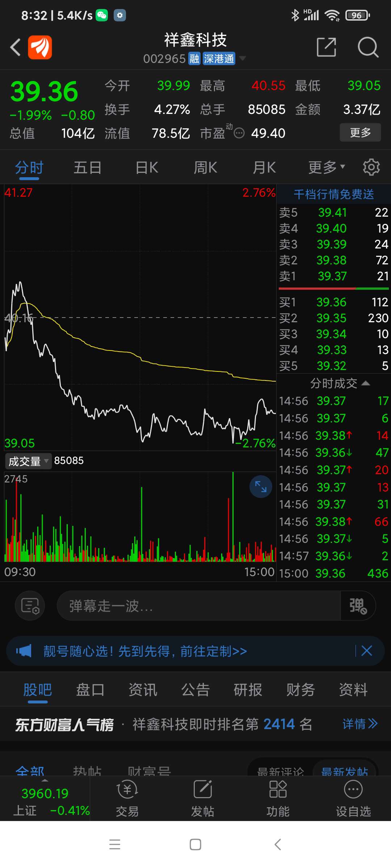This screenshot has height=868, width=391.
Task: Tap the 买1 39.36 order row
Action: tap(334, 302)
